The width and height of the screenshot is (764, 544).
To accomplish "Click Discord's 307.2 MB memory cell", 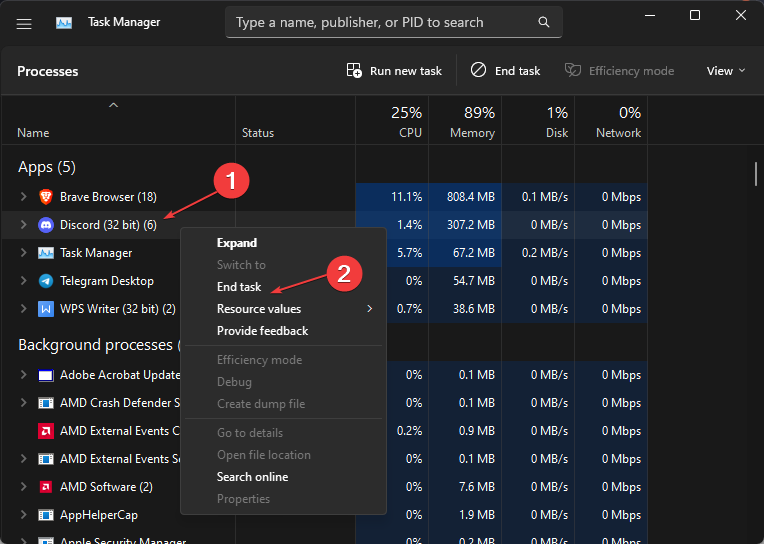I will (465, 225).
